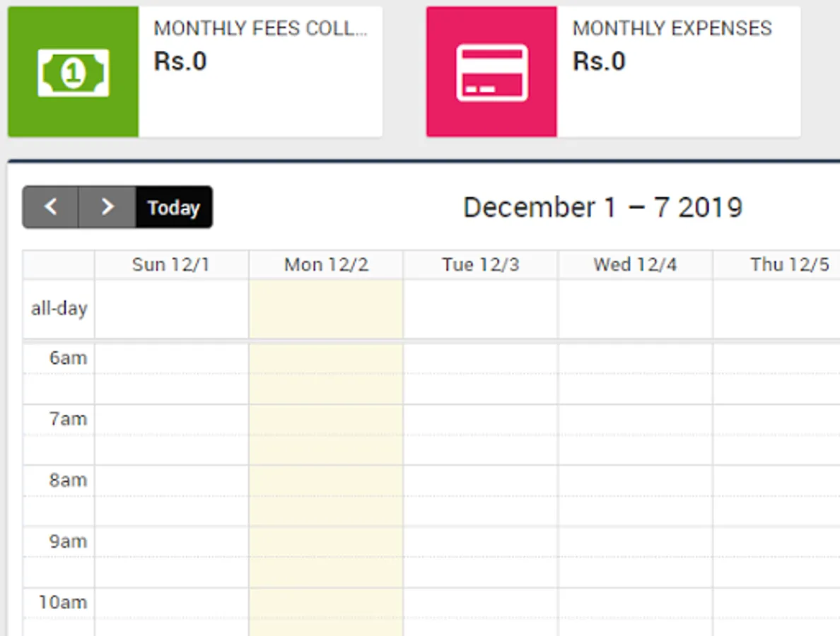Click the pink credit card icon
The width and height of the screenshot is (840, 636).
click(x=491, y=72)
